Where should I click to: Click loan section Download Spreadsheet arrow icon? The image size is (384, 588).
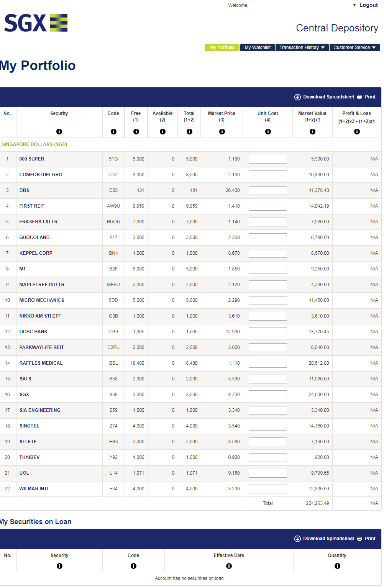[x=297, y=539]
